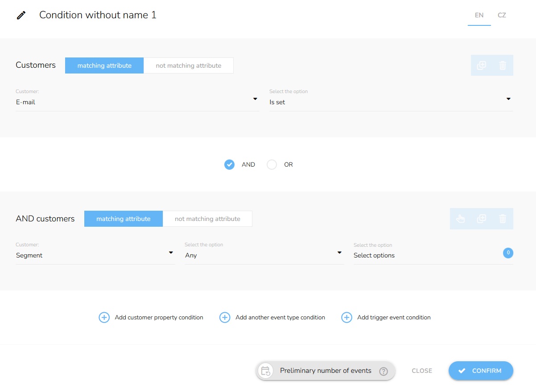
Task: Expand the Segment customer dropdown
Action: click(95, 255)
